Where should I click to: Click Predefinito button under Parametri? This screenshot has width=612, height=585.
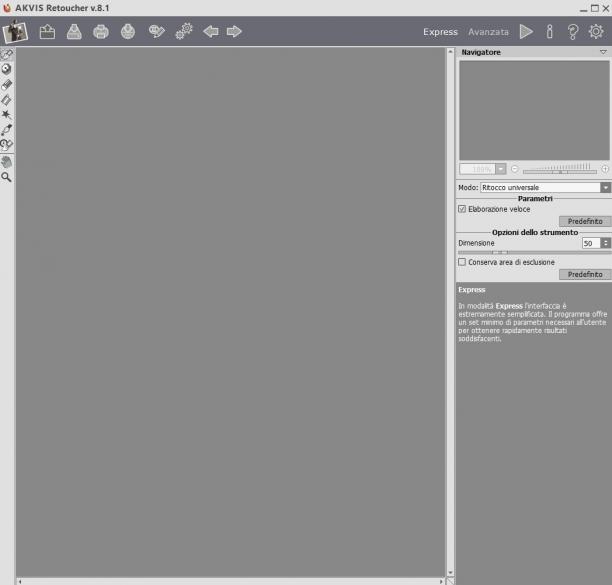pos(585,221)
